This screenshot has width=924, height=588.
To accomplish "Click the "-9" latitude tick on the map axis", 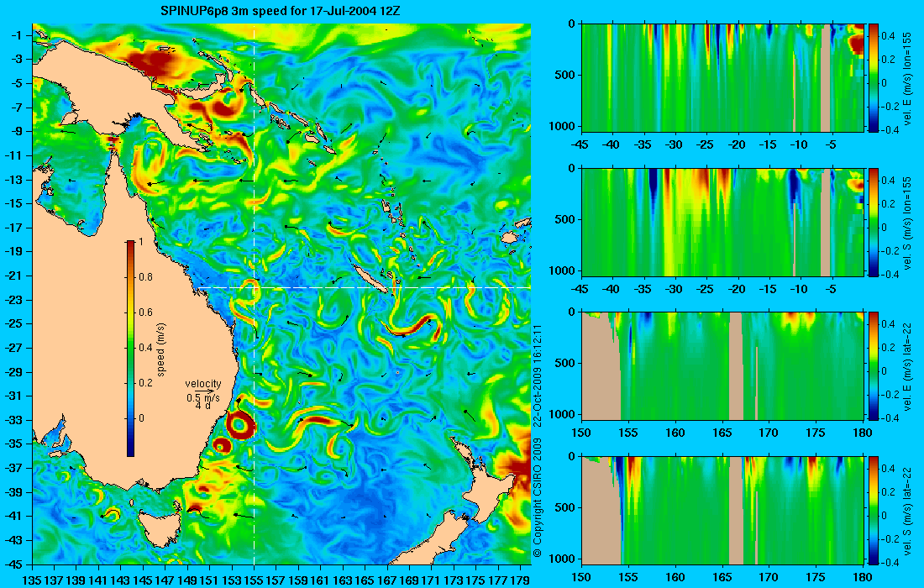I will (x=18, y=131).
